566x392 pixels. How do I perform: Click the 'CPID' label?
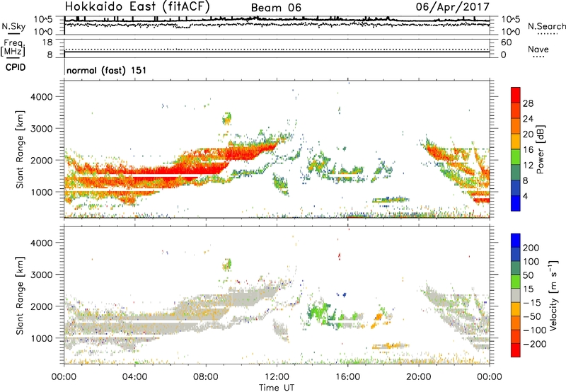(16, 67)
